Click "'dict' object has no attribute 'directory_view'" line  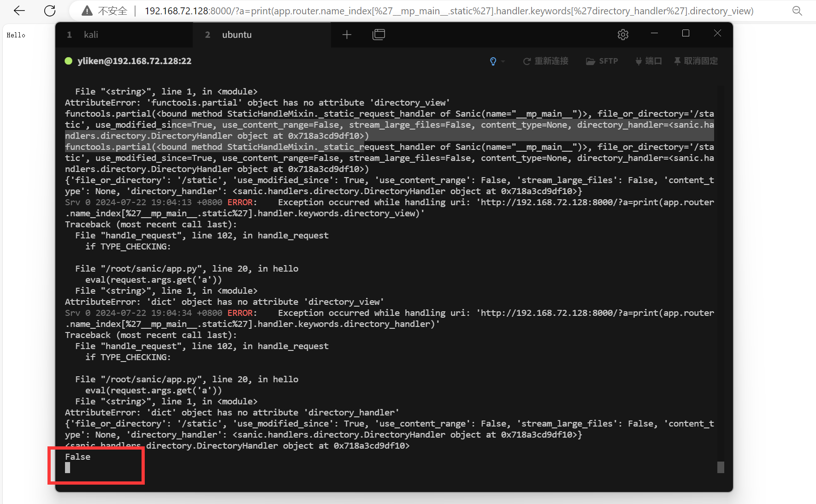225,302
